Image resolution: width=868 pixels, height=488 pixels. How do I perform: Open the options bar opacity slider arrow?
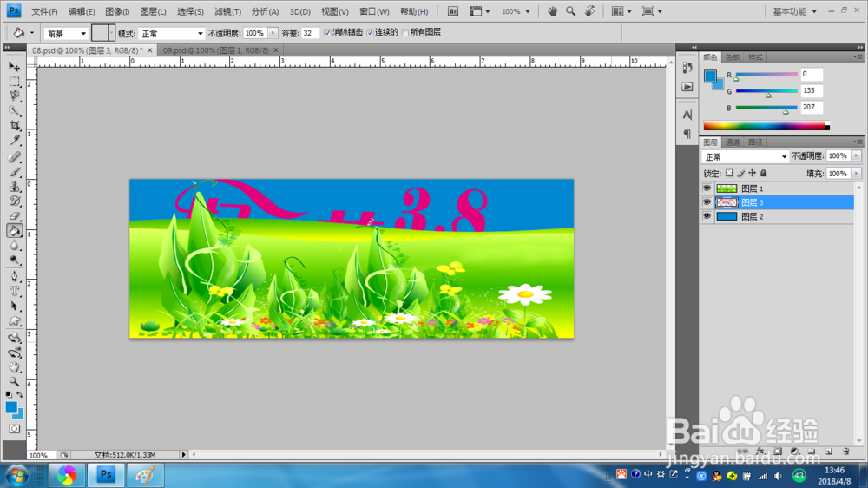coord(273,33)
